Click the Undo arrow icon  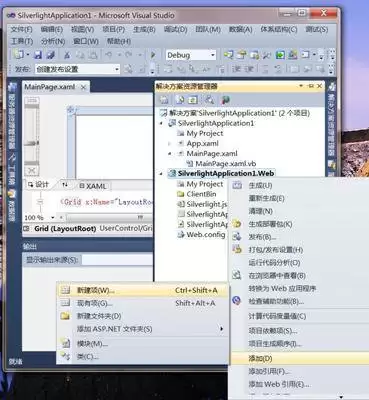109,55
